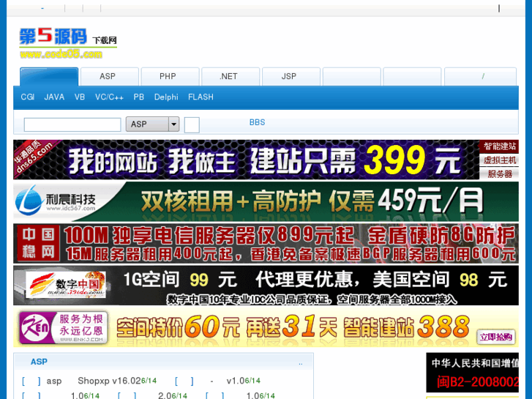Click the ASP section heading
The image size is (532, 399).
coord(39,362)
